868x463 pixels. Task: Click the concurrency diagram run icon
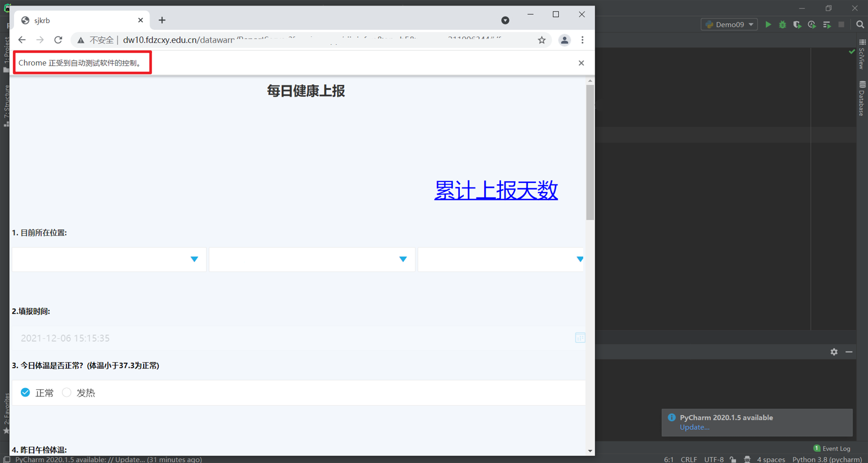[827, 24]
